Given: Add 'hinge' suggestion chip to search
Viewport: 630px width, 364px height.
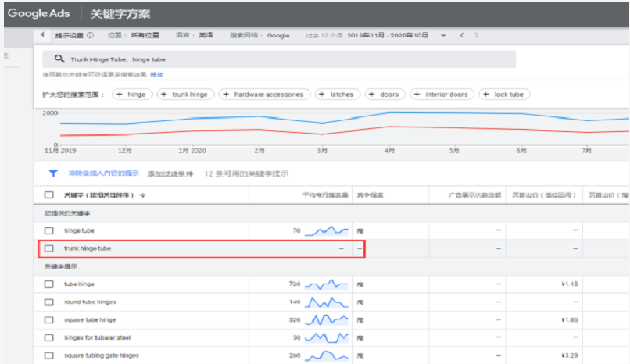Looking at the screenshot, I should 132,95.
